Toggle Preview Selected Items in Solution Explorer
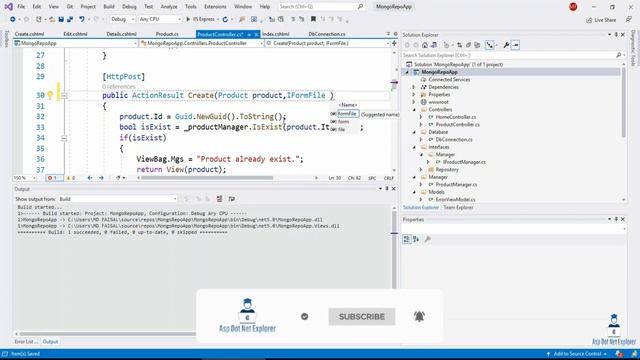 (x=516, y=45)
